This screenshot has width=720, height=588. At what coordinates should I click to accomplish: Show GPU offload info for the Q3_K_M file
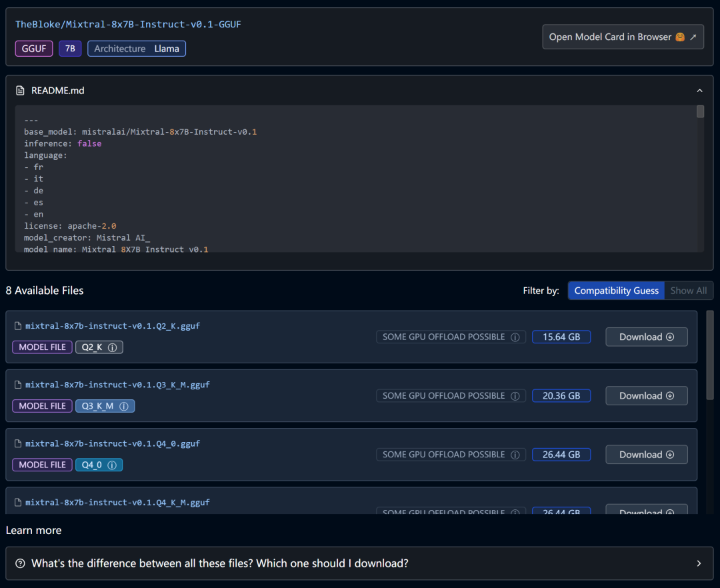[x=515, y=396]
